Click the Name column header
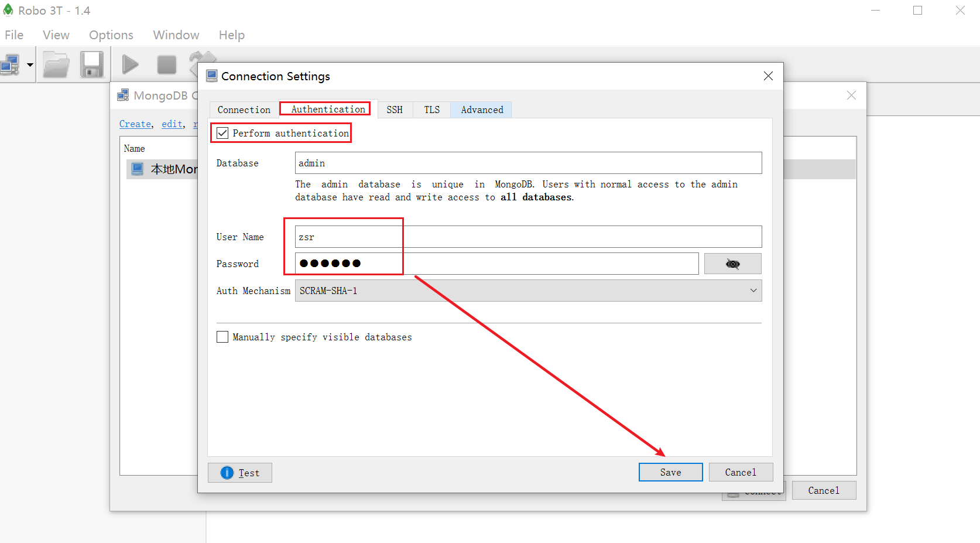This screenshot has width=980, height=543. [135, 149]
